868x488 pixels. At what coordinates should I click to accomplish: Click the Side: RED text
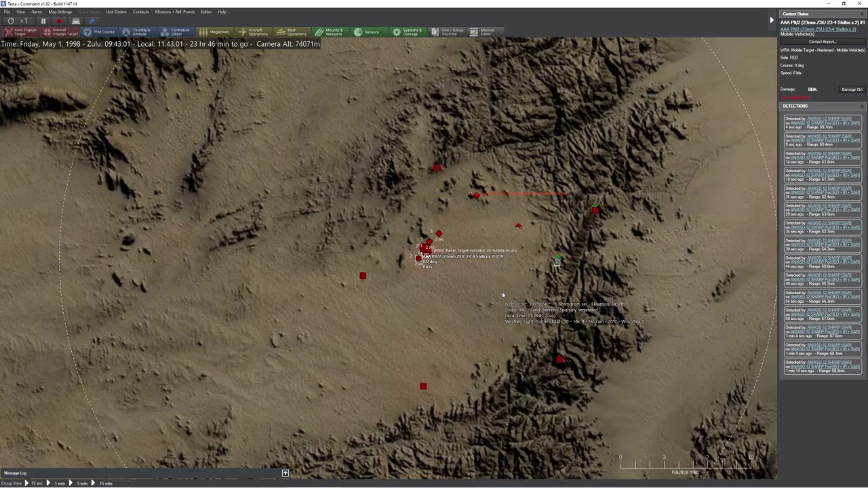tap(789, 58)
